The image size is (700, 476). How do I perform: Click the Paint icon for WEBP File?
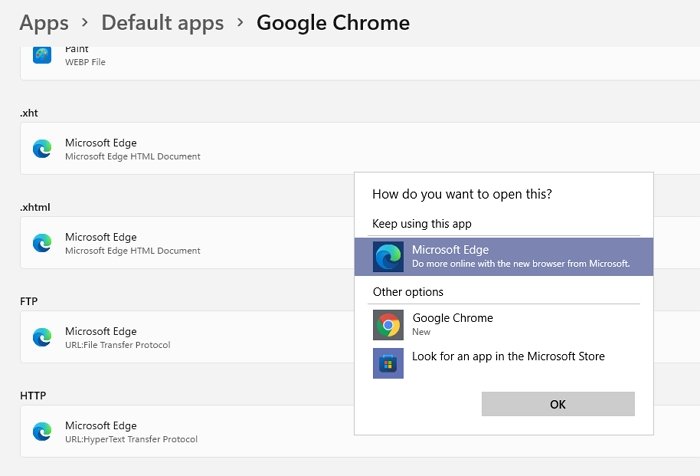42,56
